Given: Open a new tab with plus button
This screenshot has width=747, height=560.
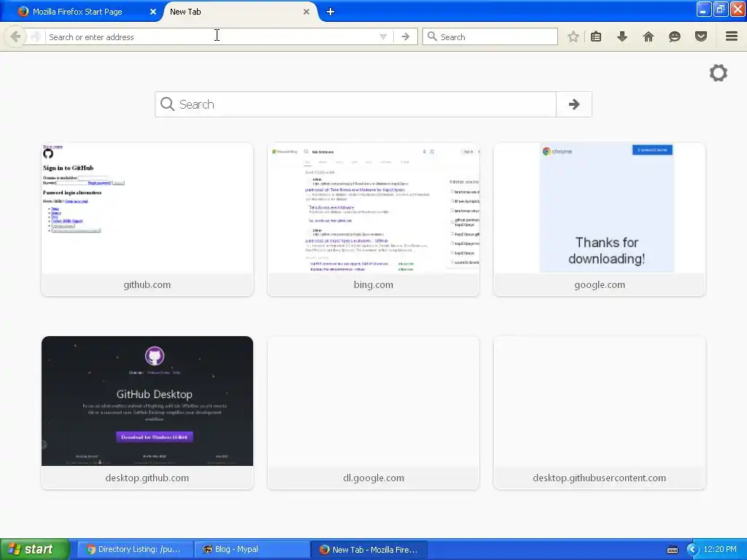Looking at the screenshot, I should point(330,12).
